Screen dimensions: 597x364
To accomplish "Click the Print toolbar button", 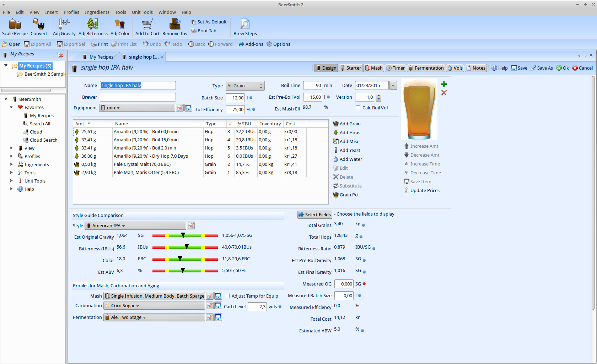I will point(99,44).
